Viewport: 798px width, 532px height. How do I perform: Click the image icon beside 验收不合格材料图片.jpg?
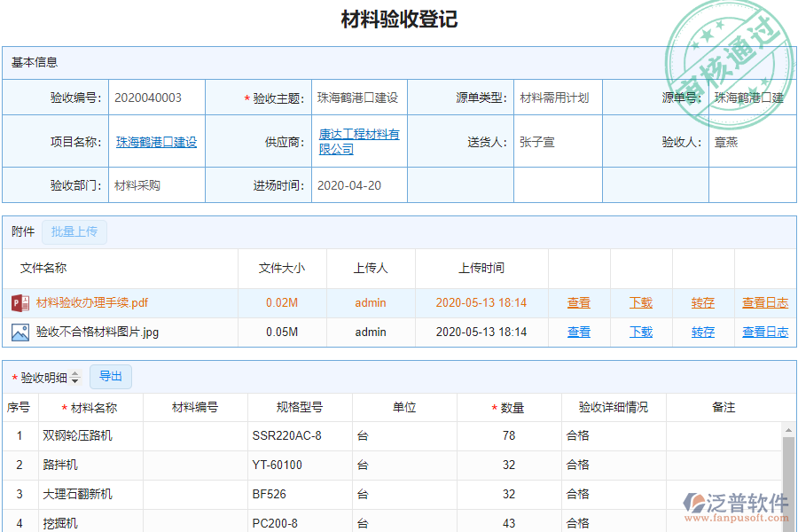20,332
